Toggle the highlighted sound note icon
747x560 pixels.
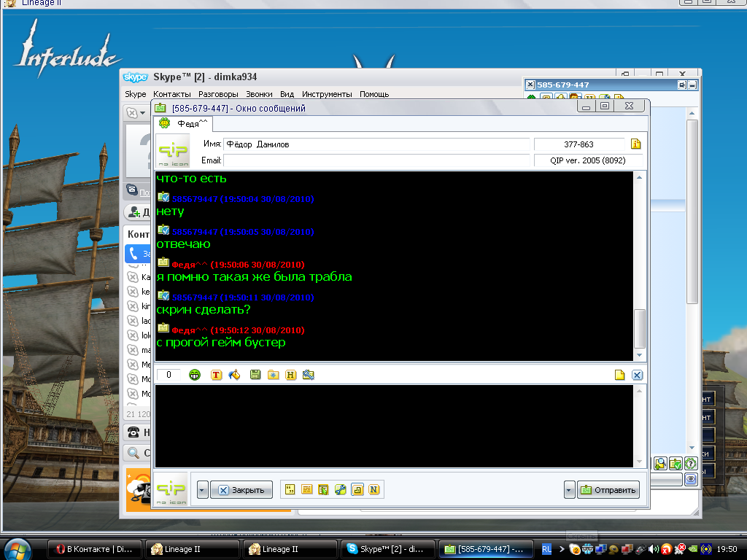(x=357, y=489)
